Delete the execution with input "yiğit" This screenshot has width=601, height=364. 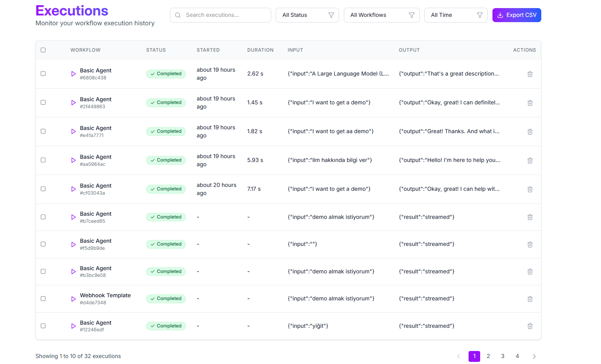pos(530,326)
